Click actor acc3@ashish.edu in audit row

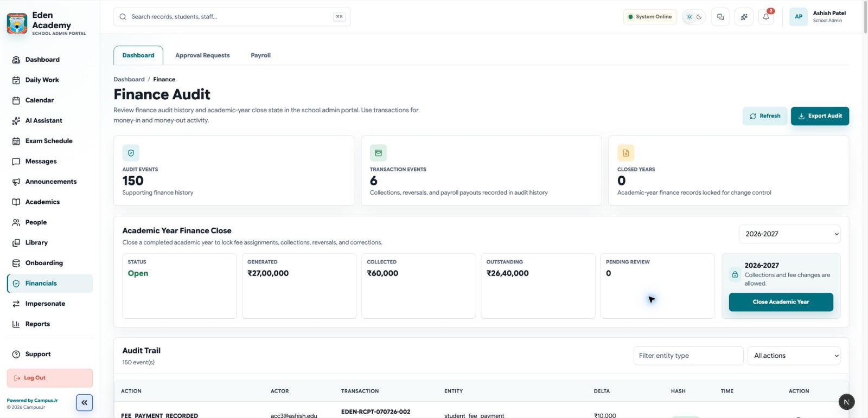pyautogui.click(x=293, y=415)
